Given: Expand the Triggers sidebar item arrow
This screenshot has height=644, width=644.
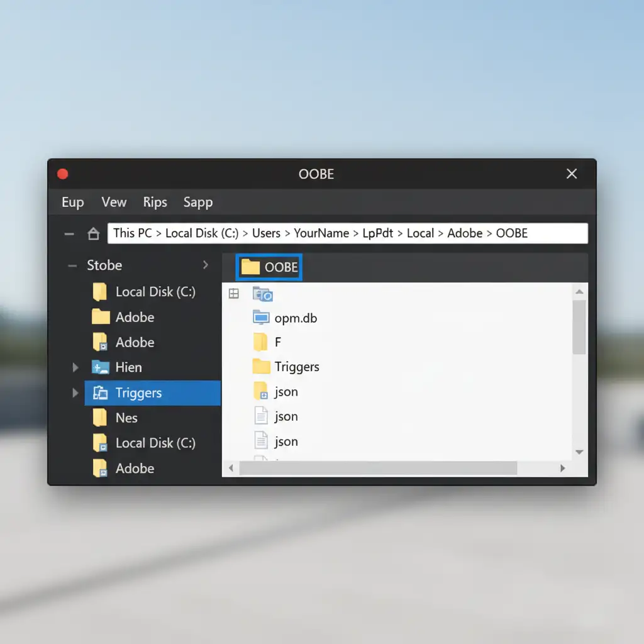Looking at the screenshot, I should point(75,393).
